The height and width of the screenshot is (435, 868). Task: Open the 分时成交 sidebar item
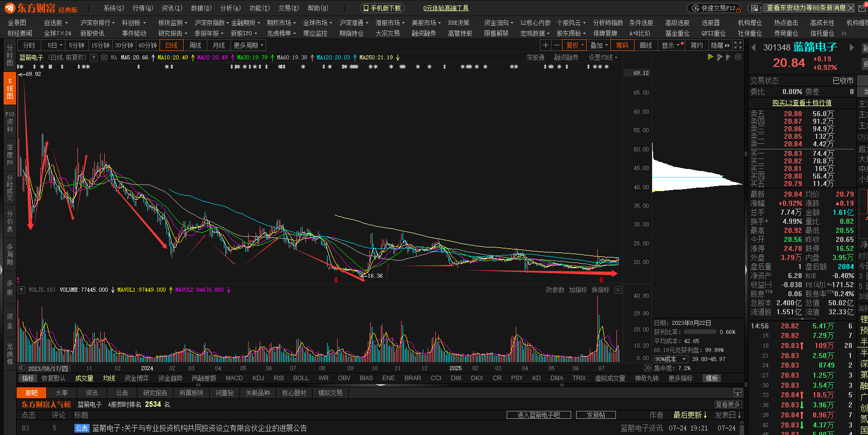(x=10, y=189)
